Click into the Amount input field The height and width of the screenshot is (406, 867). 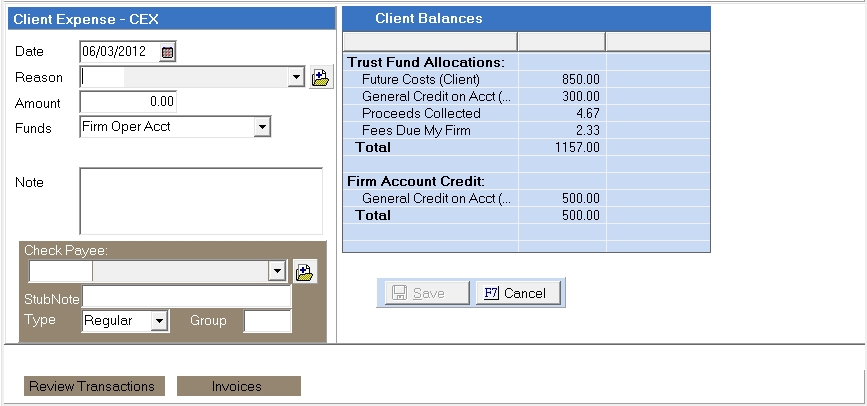tap(128, 102)
